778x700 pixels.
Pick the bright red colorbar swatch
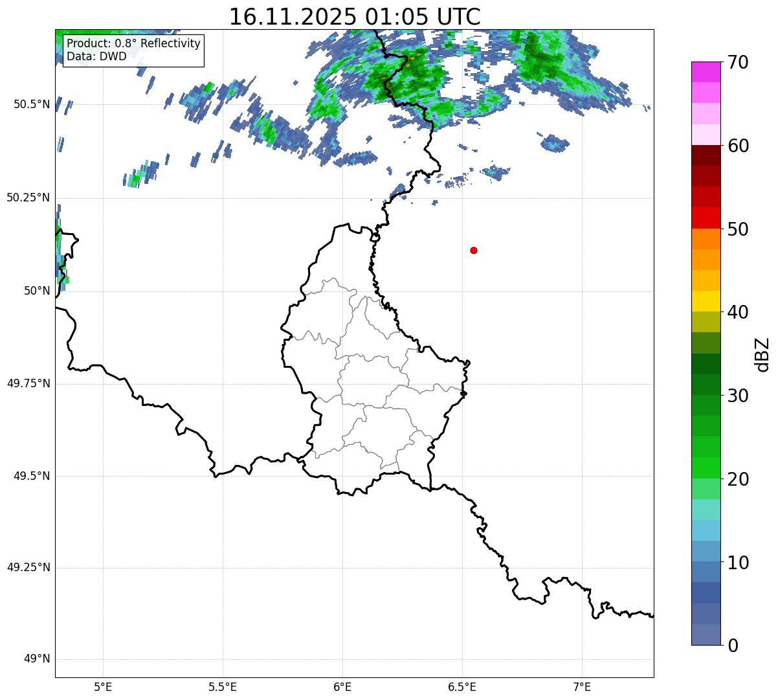coord(706,218)
